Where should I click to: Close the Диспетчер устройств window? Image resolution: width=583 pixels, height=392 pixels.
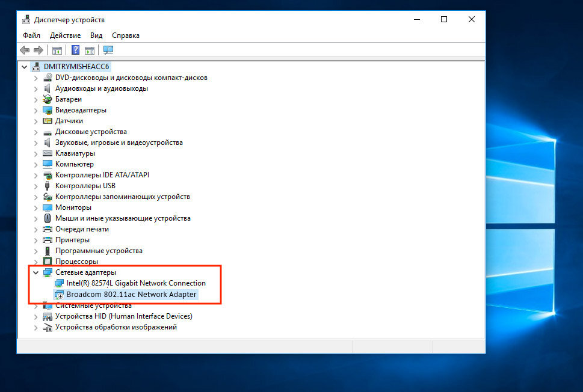[472, 19]
